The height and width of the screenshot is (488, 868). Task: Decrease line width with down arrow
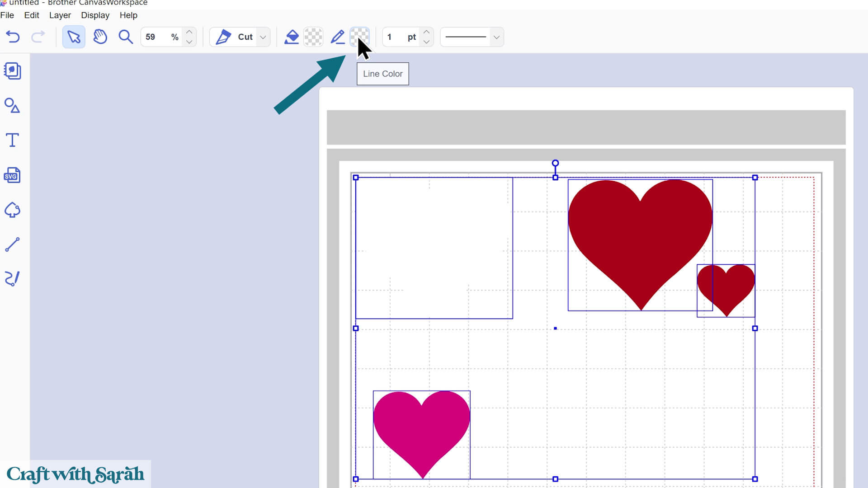426,42
